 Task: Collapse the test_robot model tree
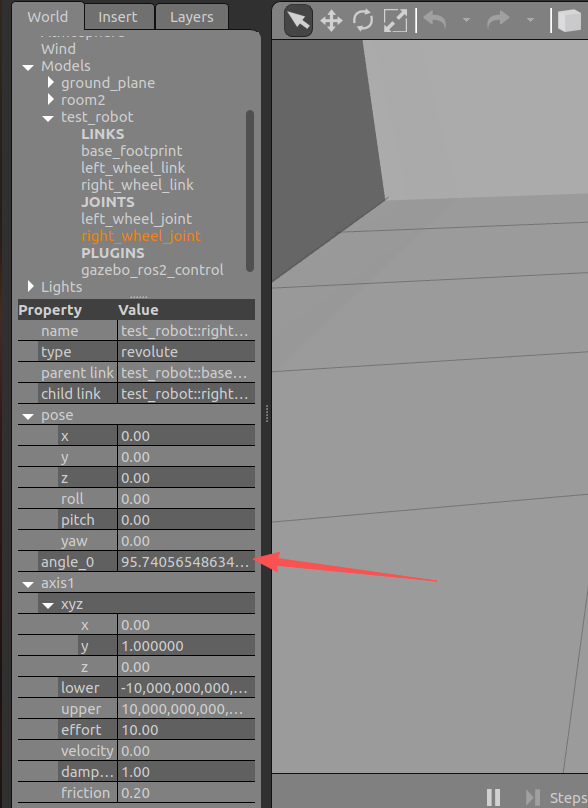[48, 118]
